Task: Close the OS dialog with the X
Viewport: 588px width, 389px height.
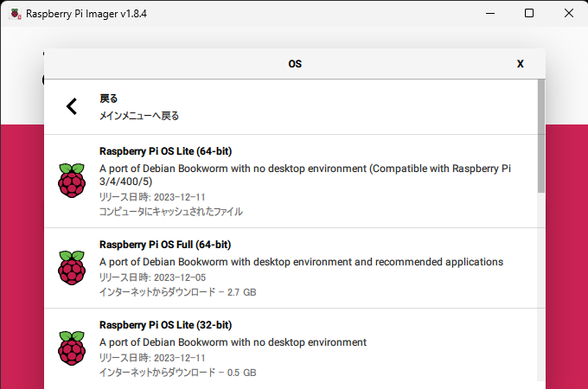Action: pos(520,64)
